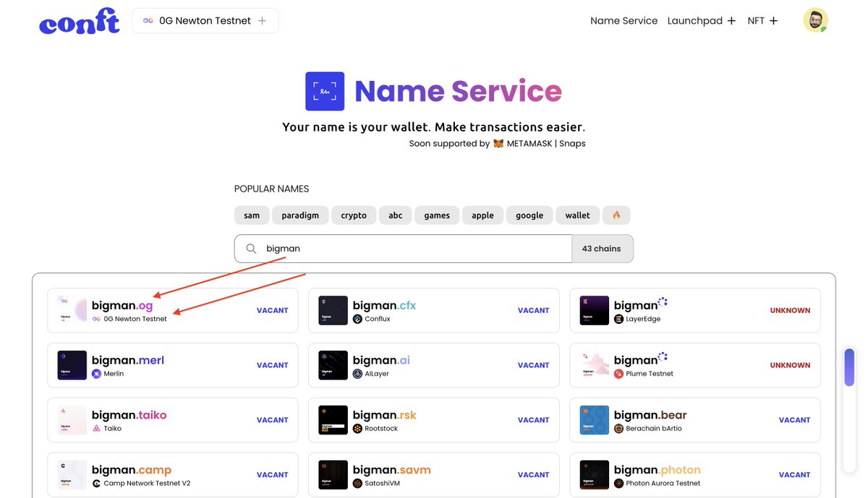Open the bigman.og name card
The height and width of the screenshot is (498, 868).
click(173, 310)
